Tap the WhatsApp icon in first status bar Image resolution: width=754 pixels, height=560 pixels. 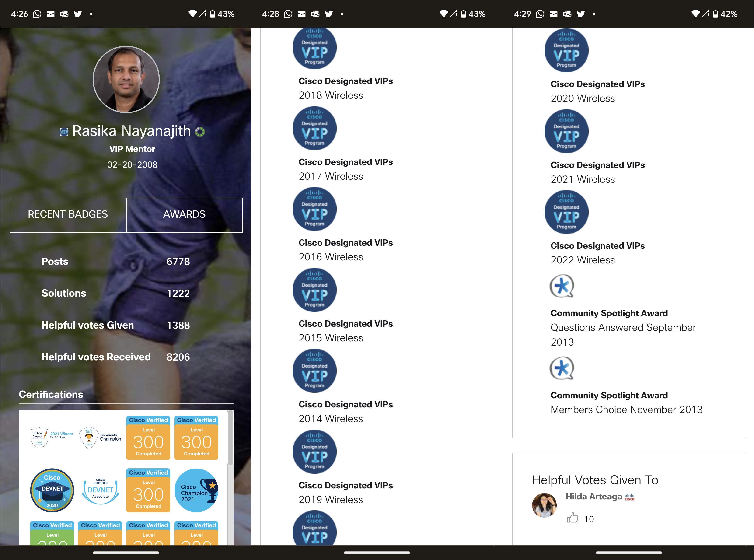click(37, 14)
